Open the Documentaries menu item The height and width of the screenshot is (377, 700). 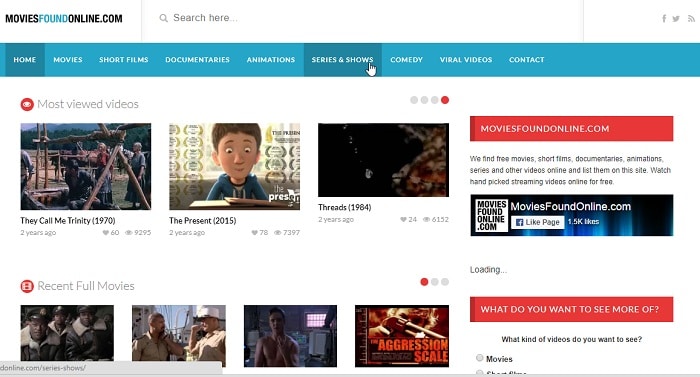click(197, 60)
